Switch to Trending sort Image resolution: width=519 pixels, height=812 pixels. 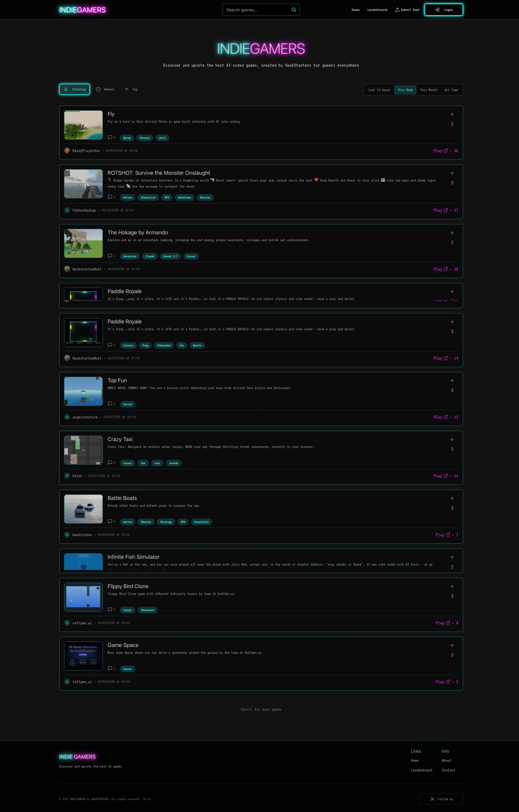tap(74, 89)
